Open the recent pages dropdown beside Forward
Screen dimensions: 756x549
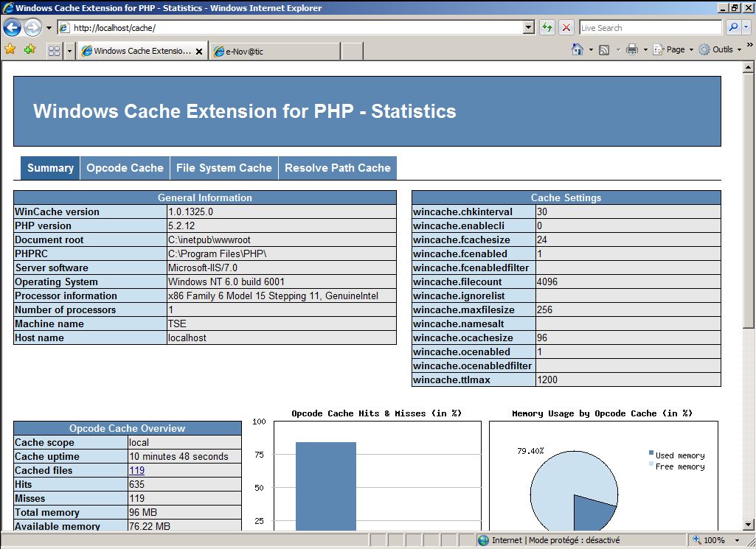(49, 28)
